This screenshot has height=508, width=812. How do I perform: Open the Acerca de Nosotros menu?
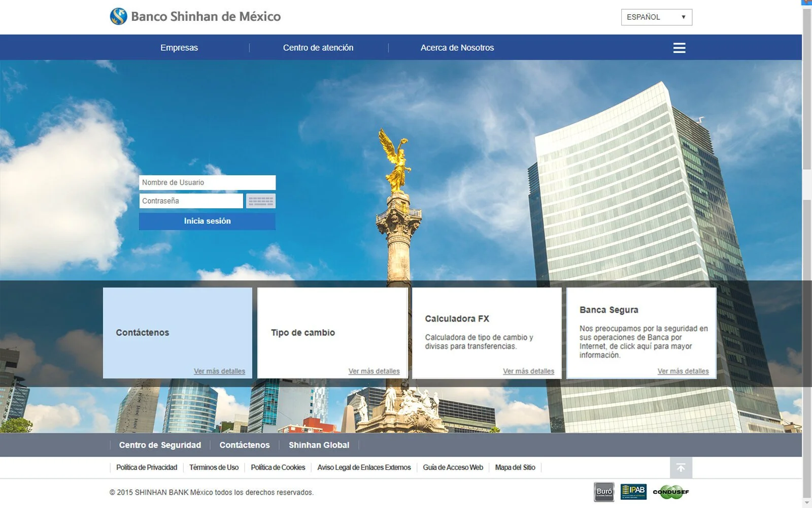coord(457,48)
